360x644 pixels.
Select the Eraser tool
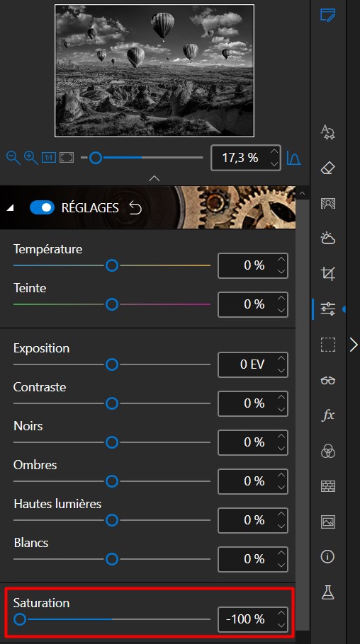[328, 168]
